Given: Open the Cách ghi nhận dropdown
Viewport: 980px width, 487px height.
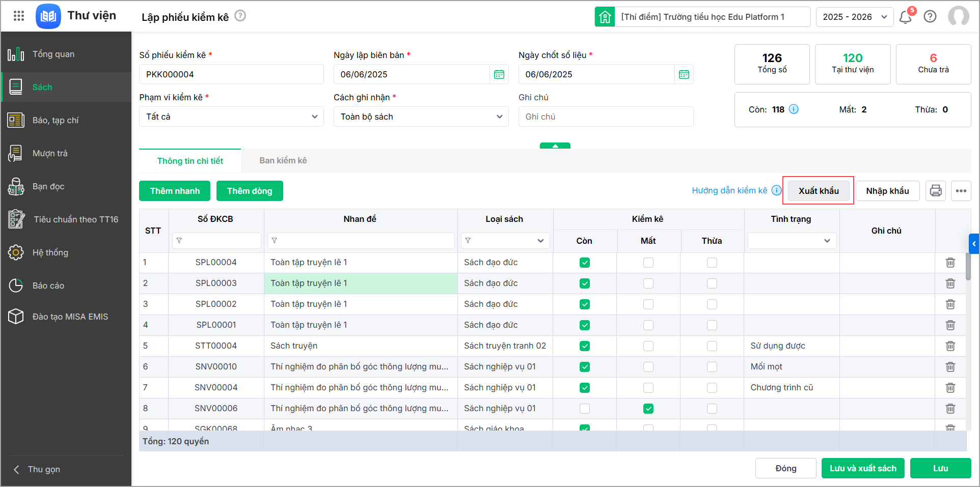Looking at the screenshot, I should tap(421, 117).
